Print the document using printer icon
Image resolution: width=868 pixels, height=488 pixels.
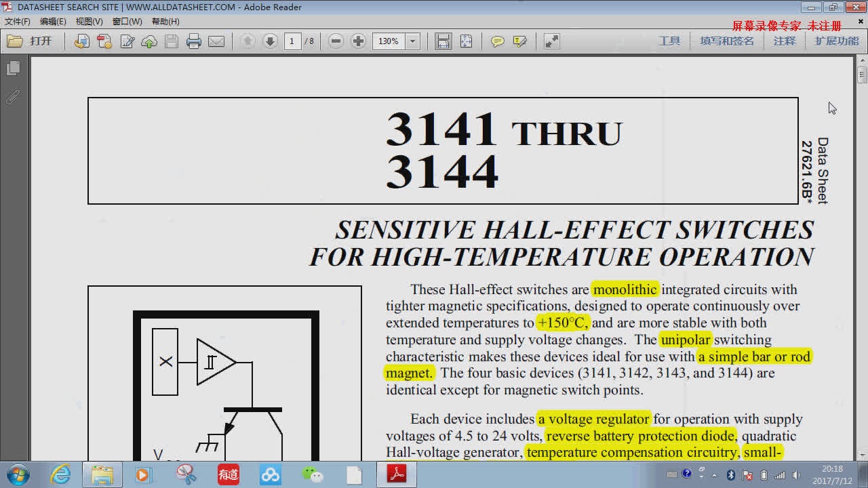(x=194, y=41)
